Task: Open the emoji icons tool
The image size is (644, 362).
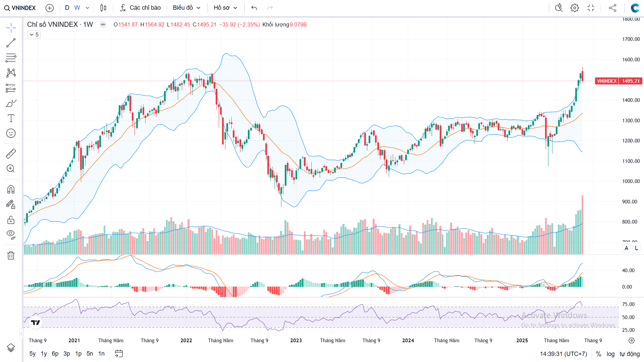Action: tap(11, 133)
